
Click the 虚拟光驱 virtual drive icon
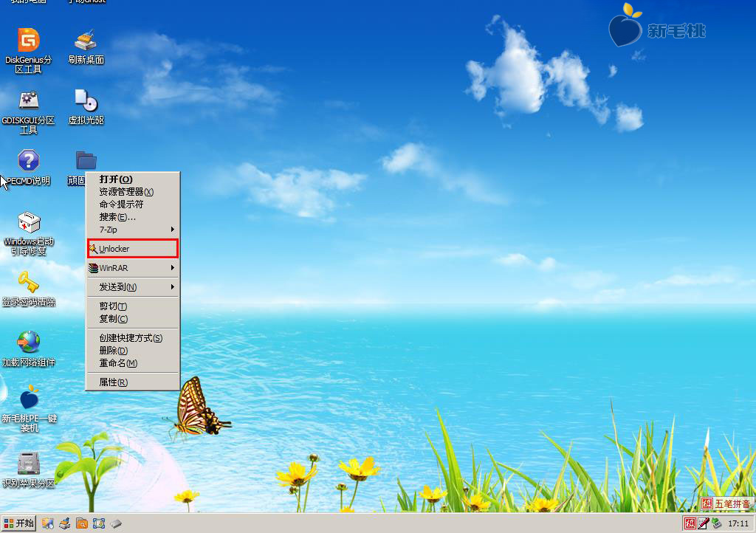[86, 106]
